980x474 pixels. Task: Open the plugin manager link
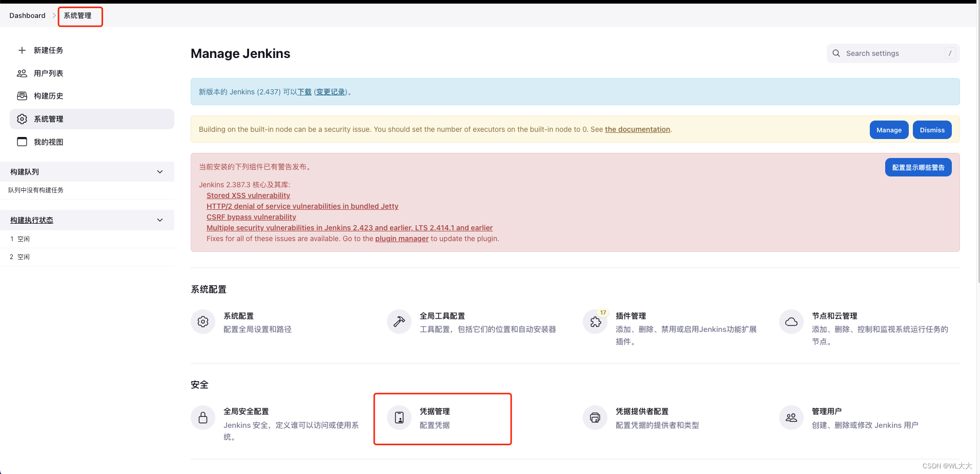click(x=402, y=239)
